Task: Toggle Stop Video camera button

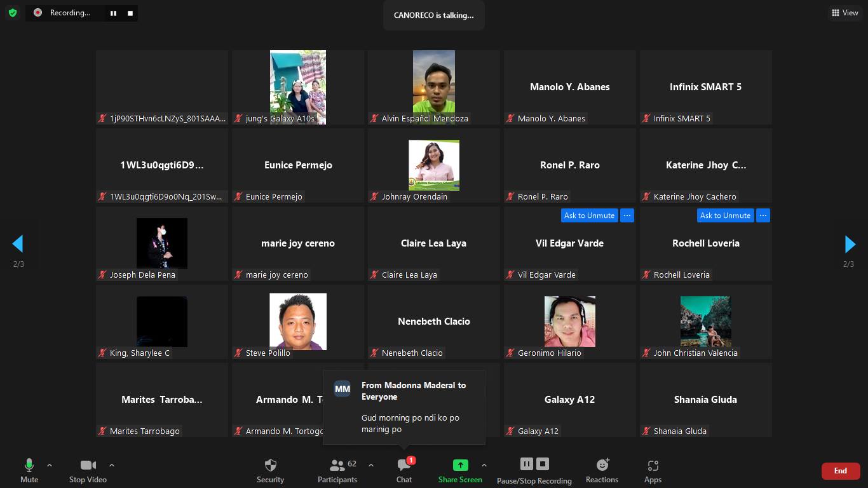Action: (88, 471)
